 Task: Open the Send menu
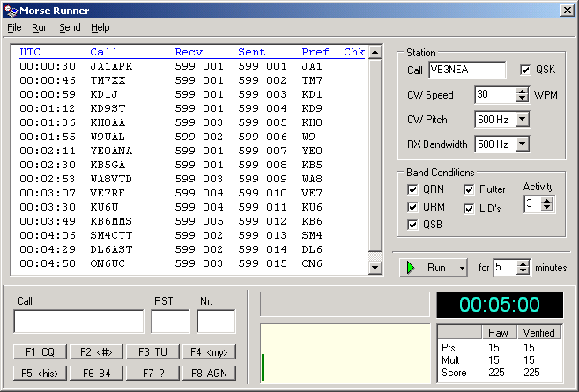70,27
